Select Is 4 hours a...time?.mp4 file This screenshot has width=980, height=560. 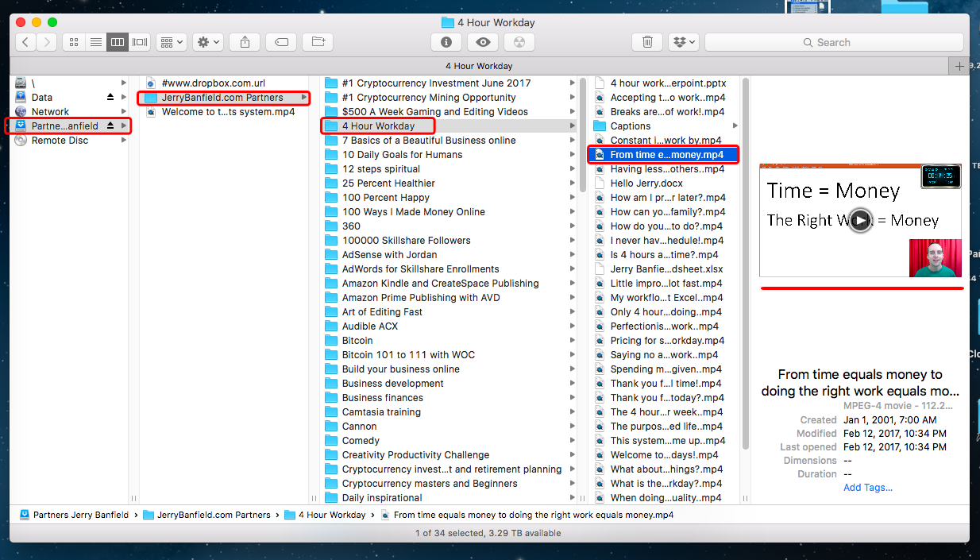(x=664, y=254)
